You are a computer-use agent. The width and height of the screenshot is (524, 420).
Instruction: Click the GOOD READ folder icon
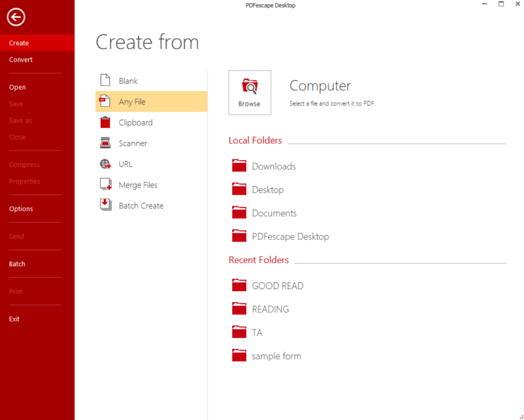click(239, 285)
